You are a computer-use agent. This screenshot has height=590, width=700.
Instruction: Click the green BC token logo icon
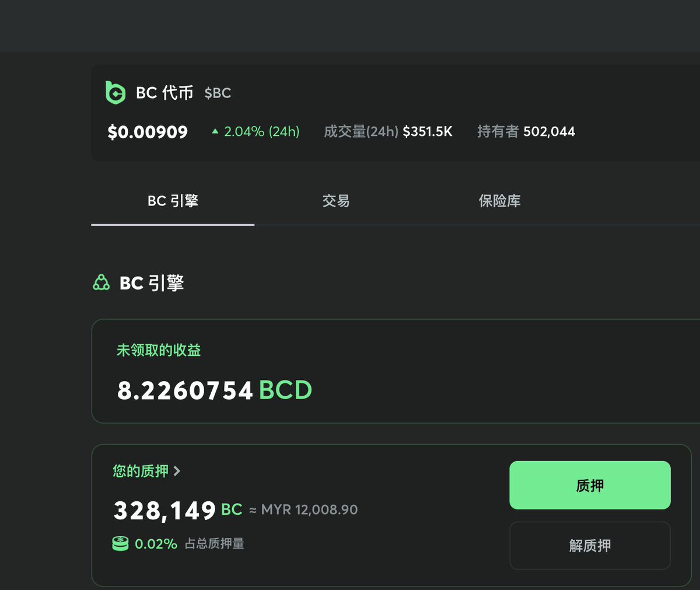(115, 93)
